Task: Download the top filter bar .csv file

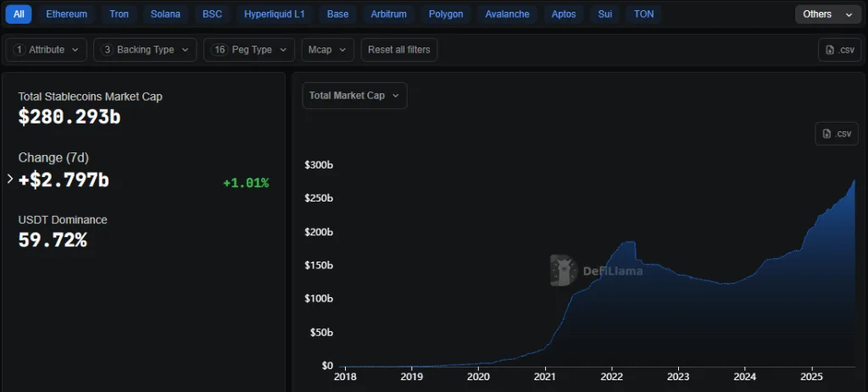Action: pyautogui.click(x=839, y=50)
